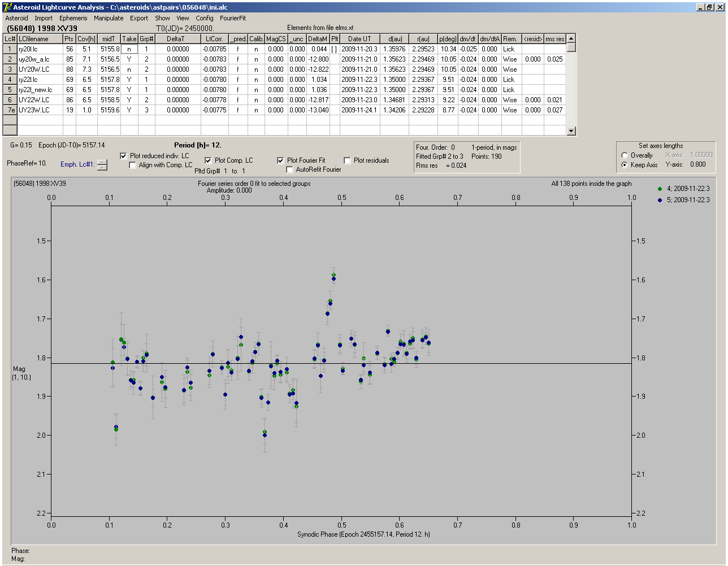Open the View menu
The image size is (728, 566).
[x=183, y=18]
